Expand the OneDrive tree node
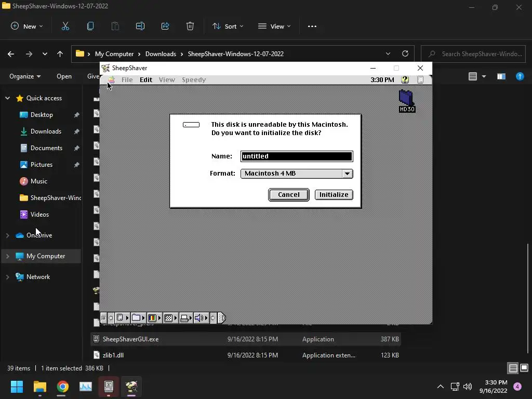Screen dimensions: 532x399 pos(7,235)
